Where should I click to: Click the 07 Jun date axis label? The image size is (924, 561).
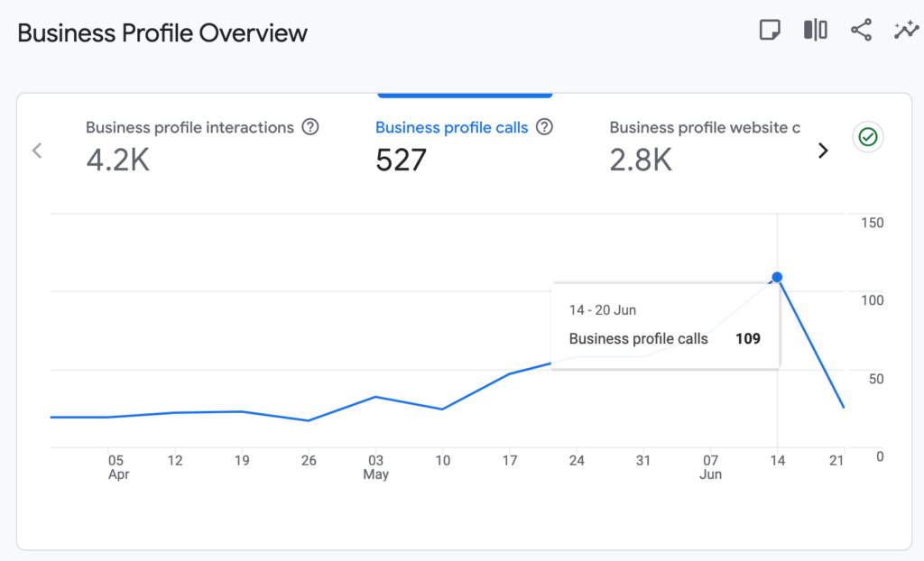click(x=710, y=467)
